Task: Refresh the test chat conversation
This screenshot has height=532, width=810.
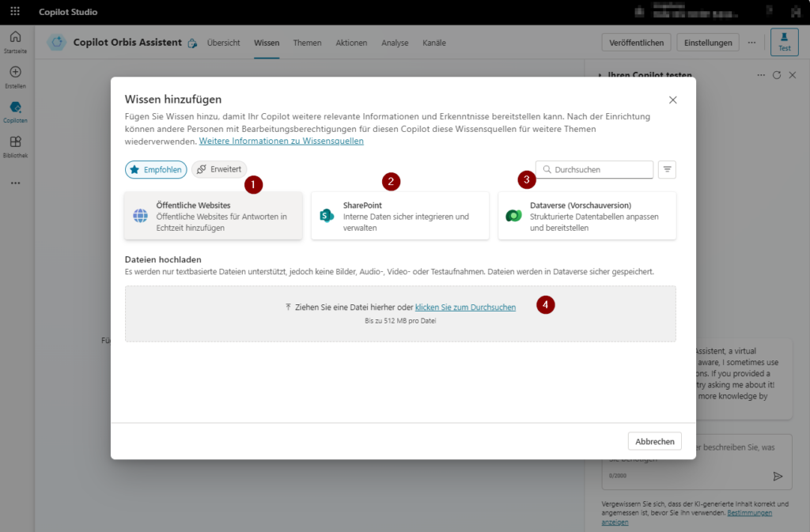Action: pyautogui.click(x=777, y=75)
